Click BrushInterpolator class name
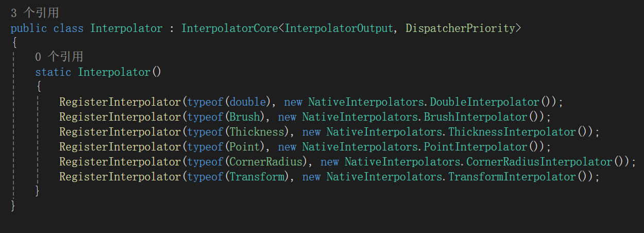Image resolution: width=644 pixels, height=233 pixels. (476, 117)
